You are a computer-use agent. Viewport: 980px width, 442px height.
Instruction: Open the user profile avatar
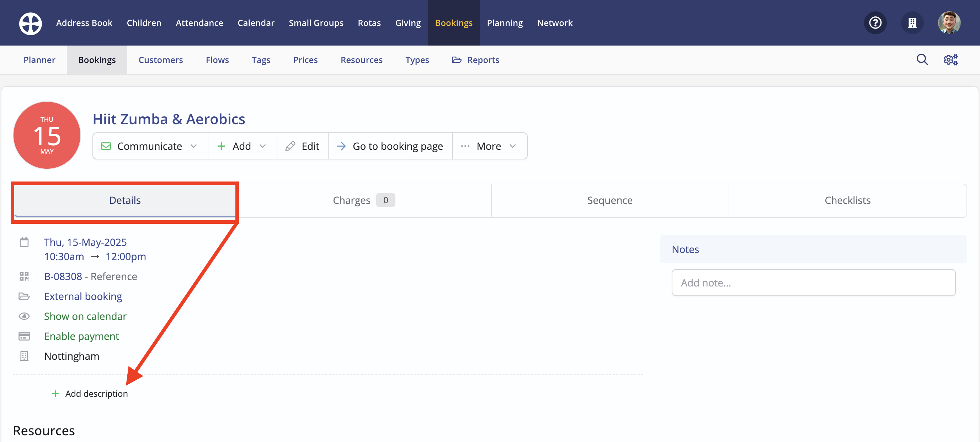click(x=949, y=23)
